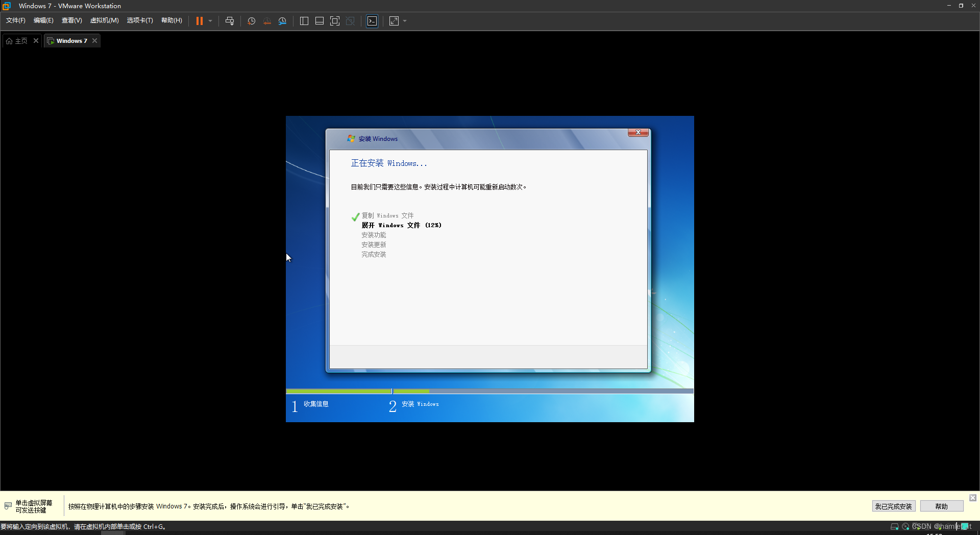The width and height of the screenshot is (980, 535).
Task: Click the '展开 Windows 文件 (12%)' step
Action: pyautogui.click(x=402, y=225)
